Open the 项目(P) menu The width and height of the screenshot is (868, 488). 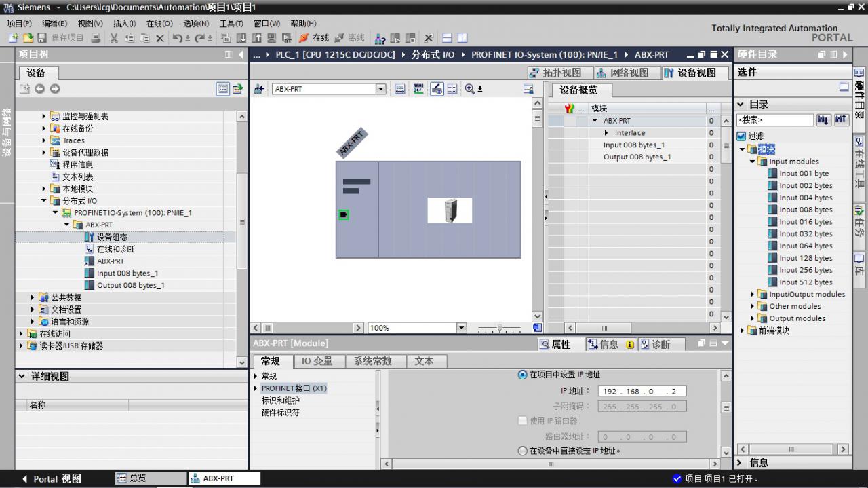point(19,23)
